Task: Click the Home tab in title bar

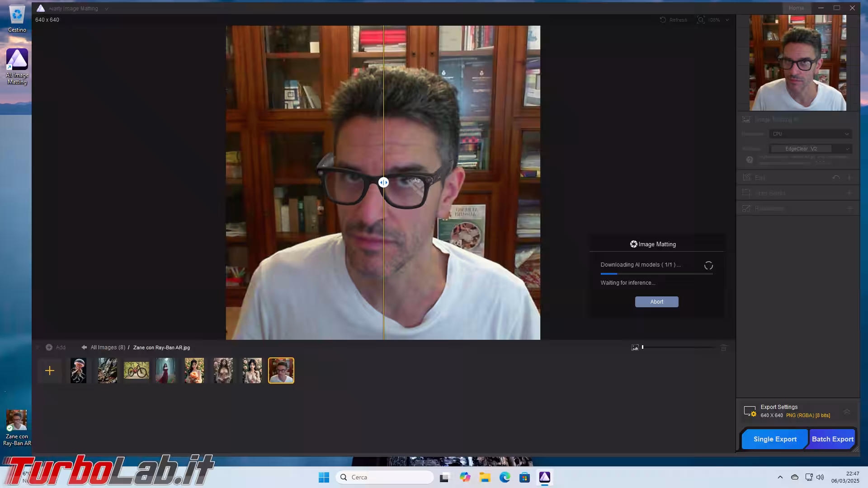Action: 796,8
